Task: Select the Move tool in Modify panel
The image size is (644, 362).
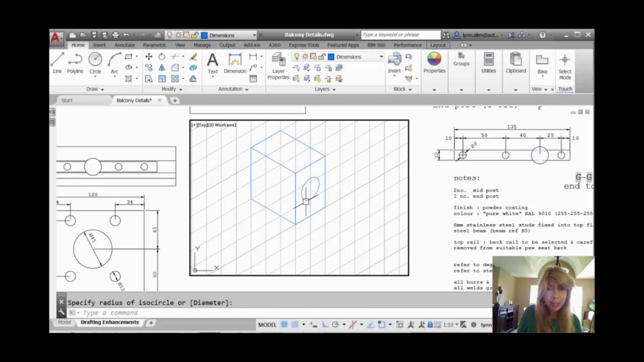Action: tap(149, 57)
